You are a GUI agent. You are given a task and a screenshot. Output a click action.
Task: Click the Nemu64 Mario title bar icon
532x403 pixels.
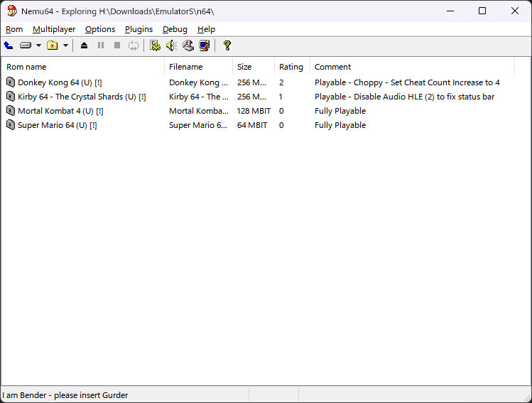point(12,11)
